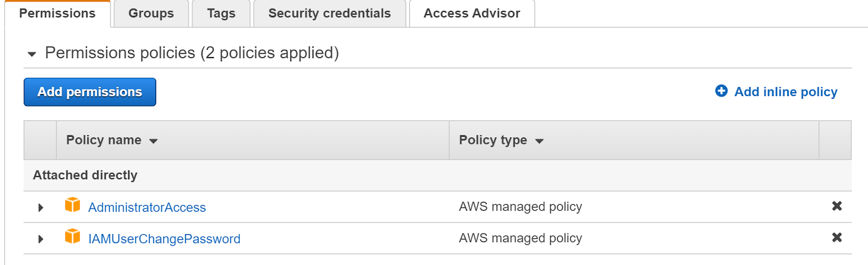
Task: Sort by Policy type column arrow
Action: [539, 141]
